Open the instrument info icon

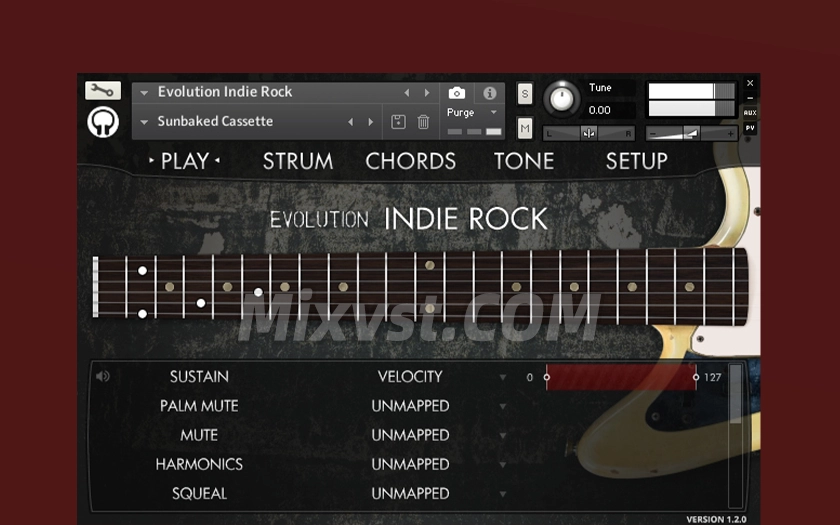click(x=489, y=93)
